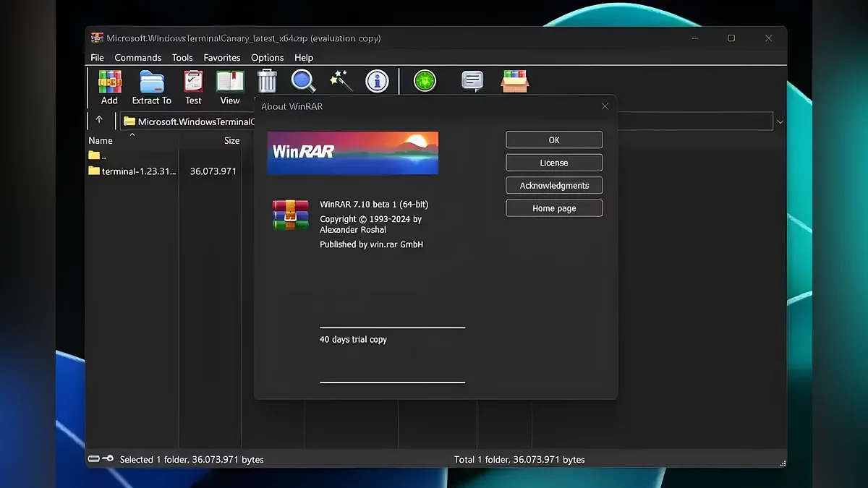Expand the address bar path dropdown
This screenshot has height=488, width=868.
tap(780, 122)
